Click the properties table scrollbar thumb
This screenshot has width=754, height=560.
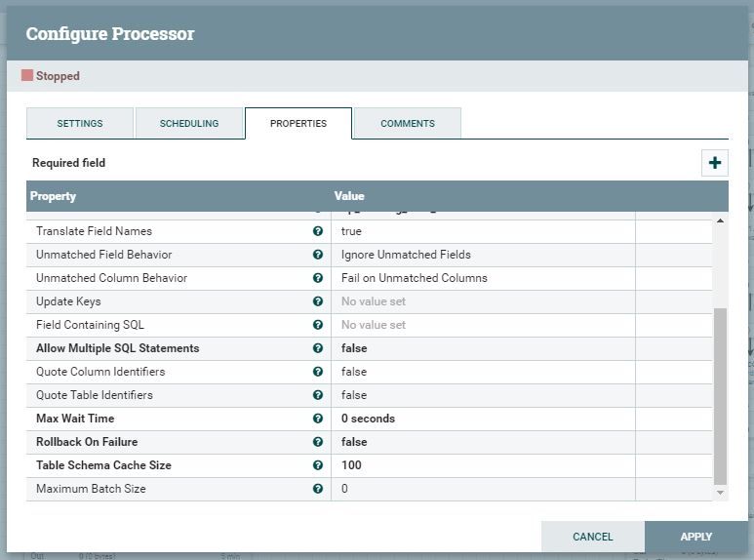click(x=720, y=396)
